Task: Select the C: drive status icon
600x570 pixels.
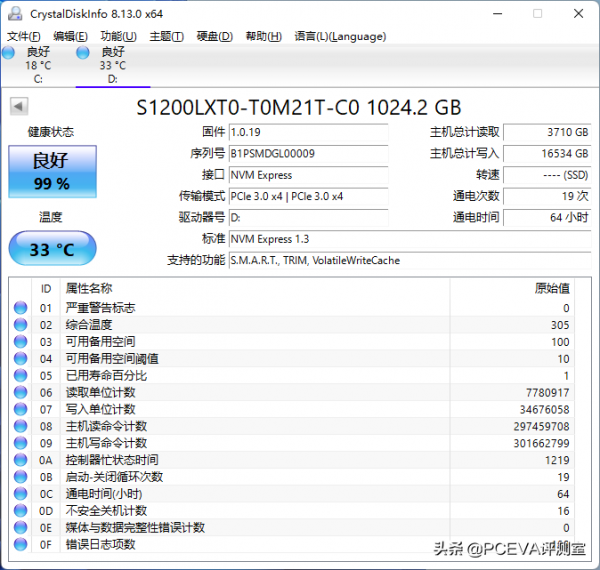Action: [8, 52]
